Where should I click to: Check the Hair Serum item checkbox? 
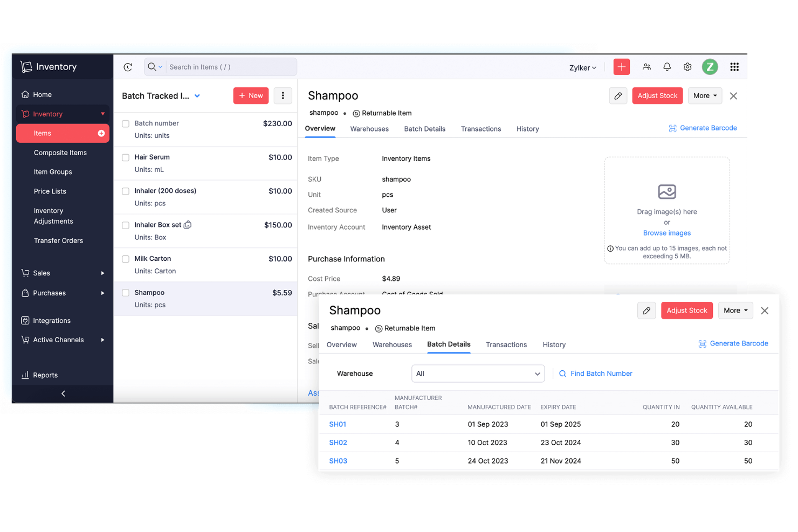pos(126,157)
